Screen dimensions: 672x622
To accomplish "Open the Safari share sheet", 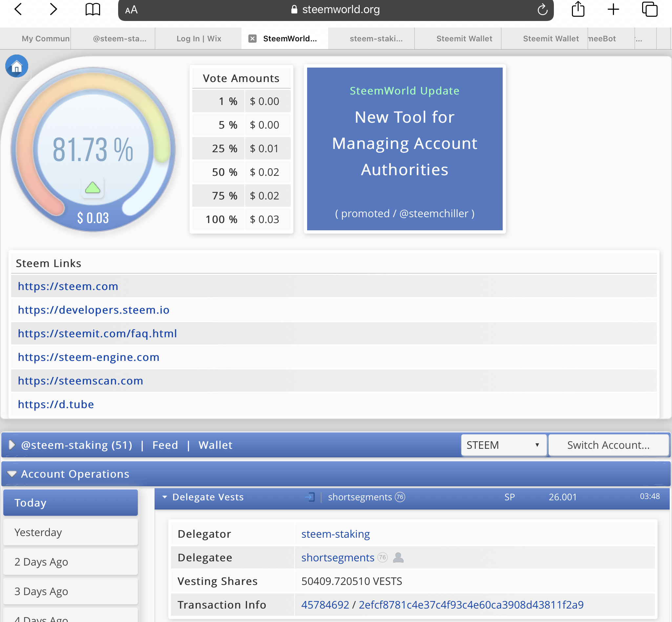I will 578,9.
